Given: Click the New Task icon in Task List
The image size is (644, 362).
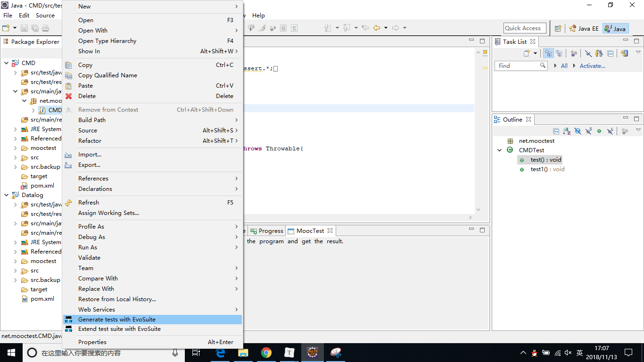Looking at the screenshot, I should coord(527,54).
